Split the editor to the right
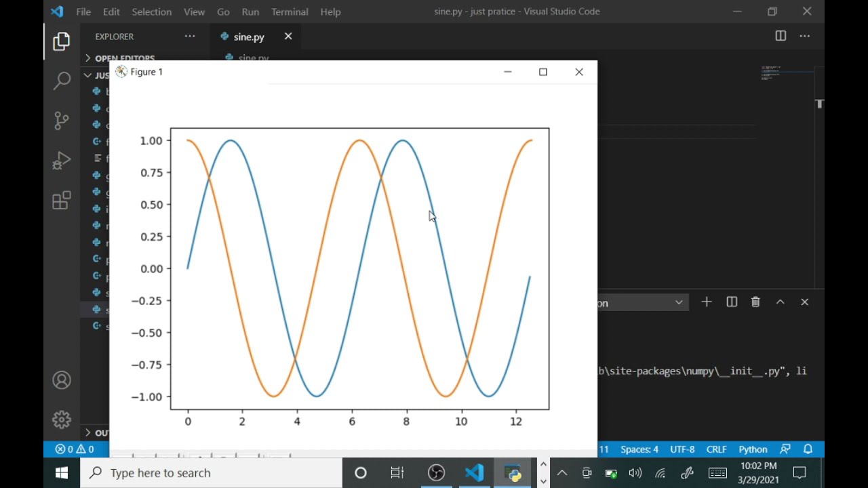The width and height of the screenshot is (868, 488). (x=781, y=37)
